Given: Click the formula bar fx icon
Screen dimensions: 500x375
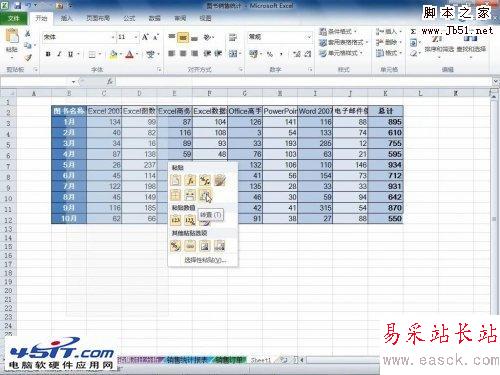Looking at the screenshot, I should [110, 82].
